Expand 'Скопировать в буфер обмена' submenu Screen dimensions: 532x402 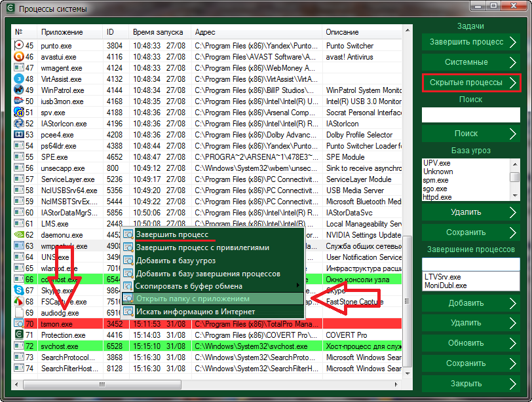click(x=212, y=286)
